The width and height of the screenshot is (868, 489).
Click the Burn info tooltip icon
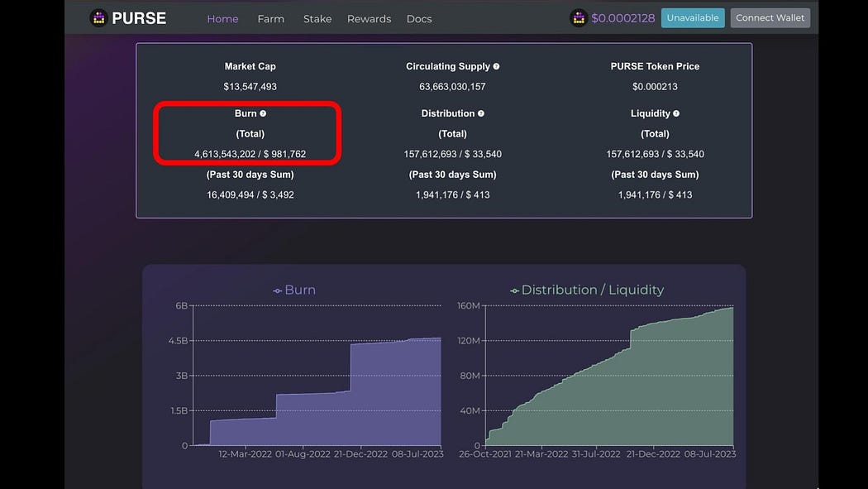tap(263, 113)
